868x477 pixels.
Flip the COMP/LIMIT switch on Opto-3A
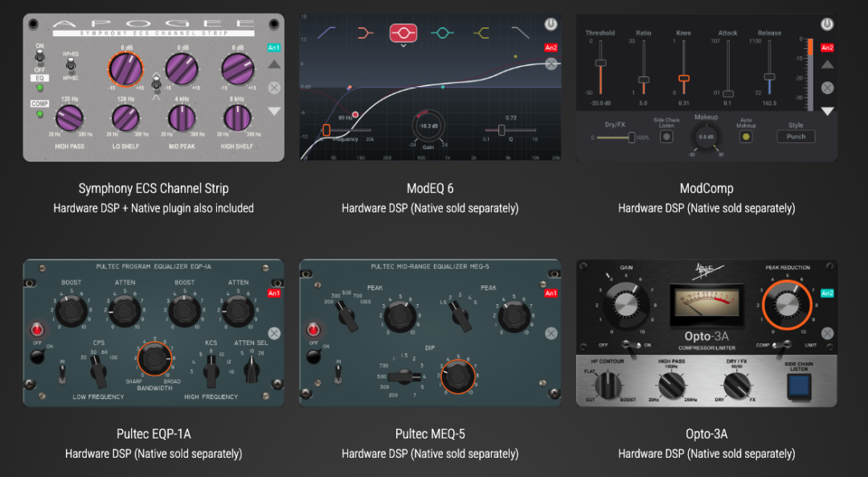782,345
